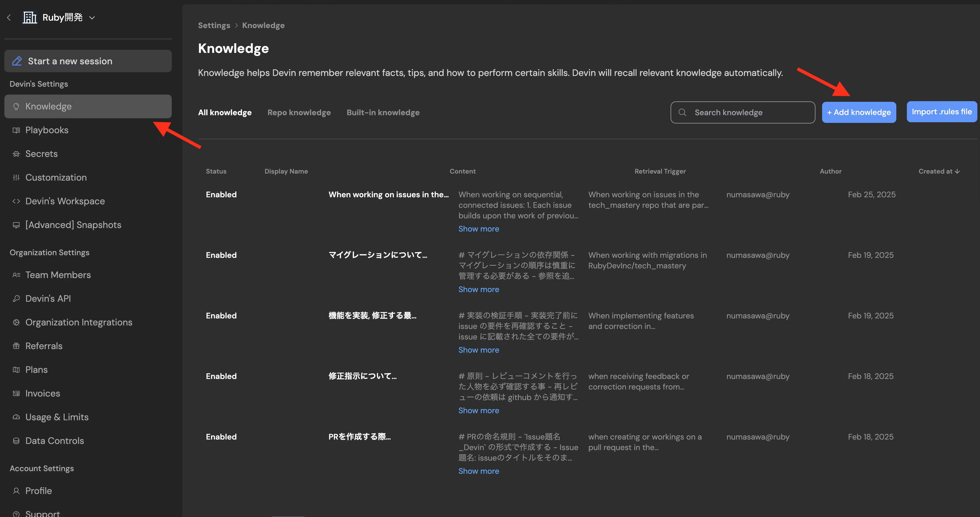This screenshot has width=980, height=517.
Task: Open the Team Members settings page
Action: (58, 275)
